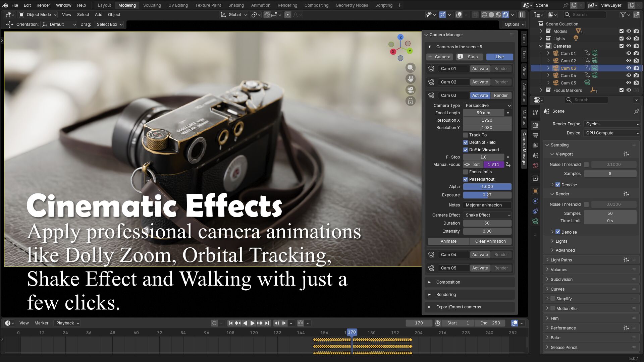Pause viewport rendering with the pause icon
Viewport: 644px width, 362px height.
522,15
